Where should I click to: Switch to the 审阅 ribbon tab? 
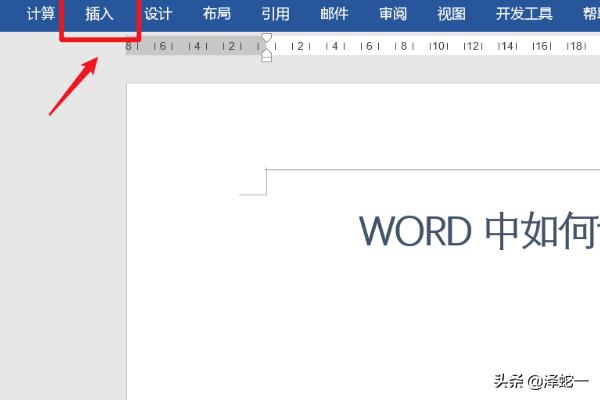pos(393,14)
